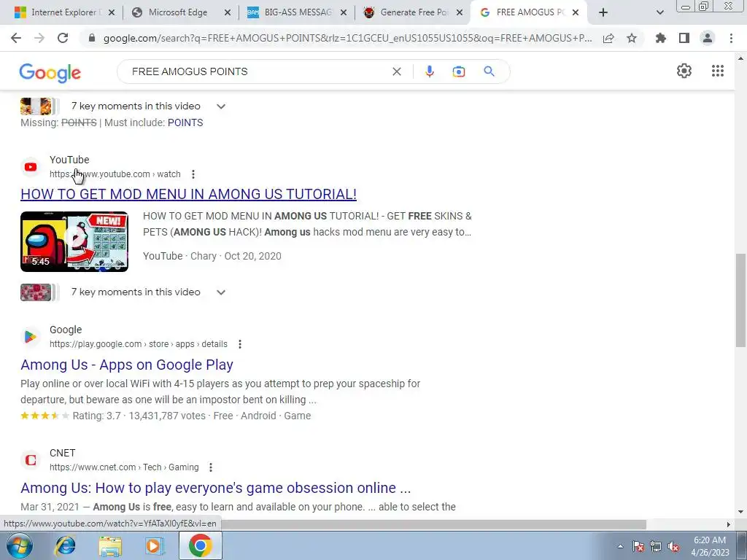Open Google quick settings gear
Screen dimensions: 747x560
(x=684, y=71)
